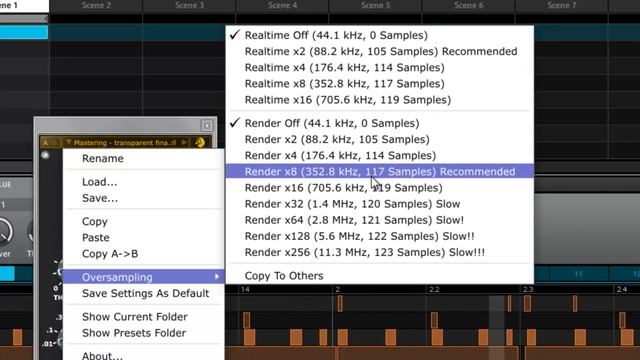Select Paste in the preset menu
The height and width of the screenshot is (360, 640).
point(96,238)
